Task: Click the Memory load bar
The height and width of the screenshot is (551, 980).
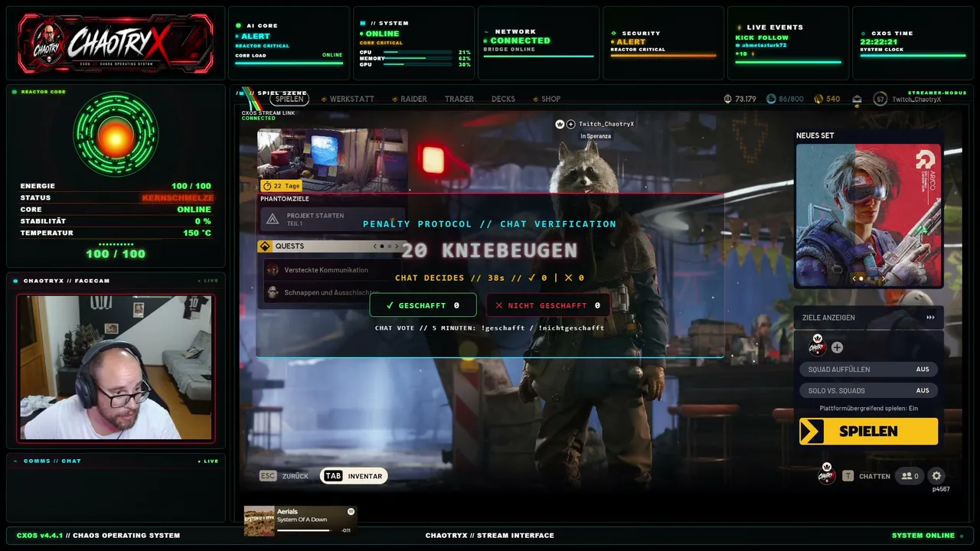Action: tap(416, 58)
